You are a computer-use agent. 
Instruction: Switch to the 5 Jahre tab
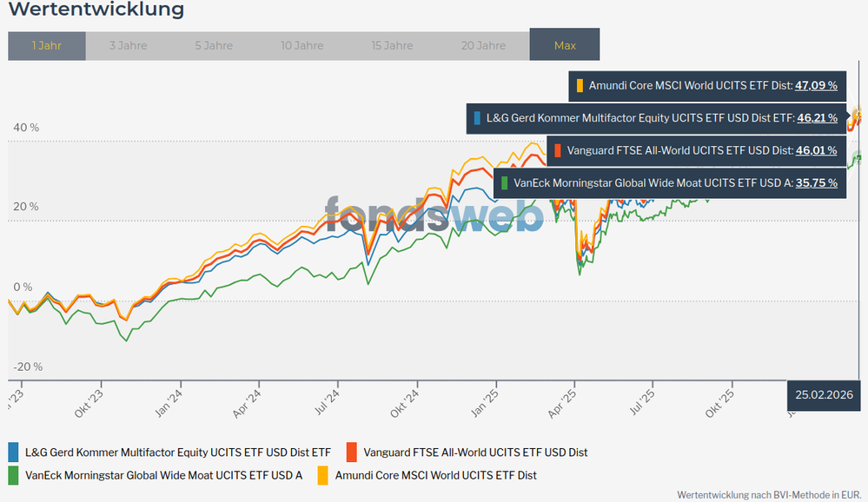[x=214, y=45]
